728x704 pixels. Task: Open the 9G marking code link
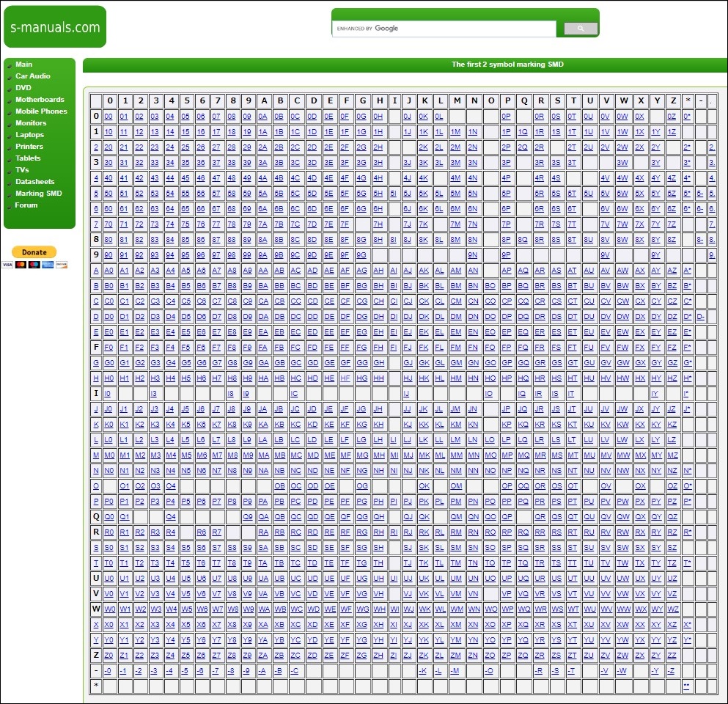tap(361, 255)
